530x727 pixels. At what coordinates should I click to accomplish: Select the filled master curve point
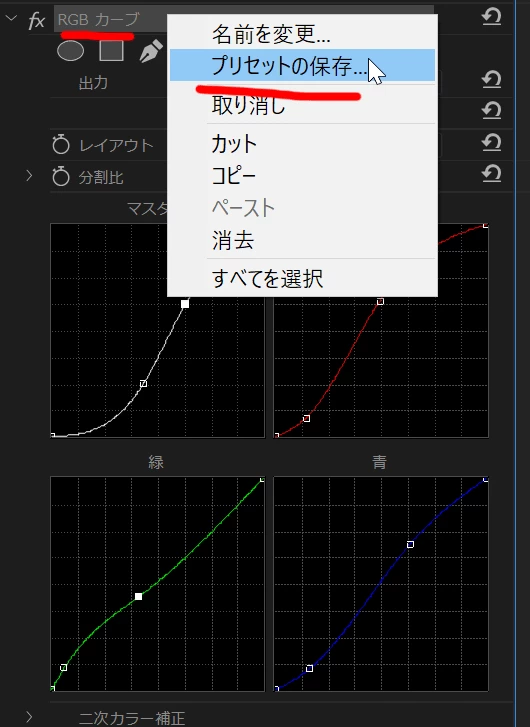185,304
